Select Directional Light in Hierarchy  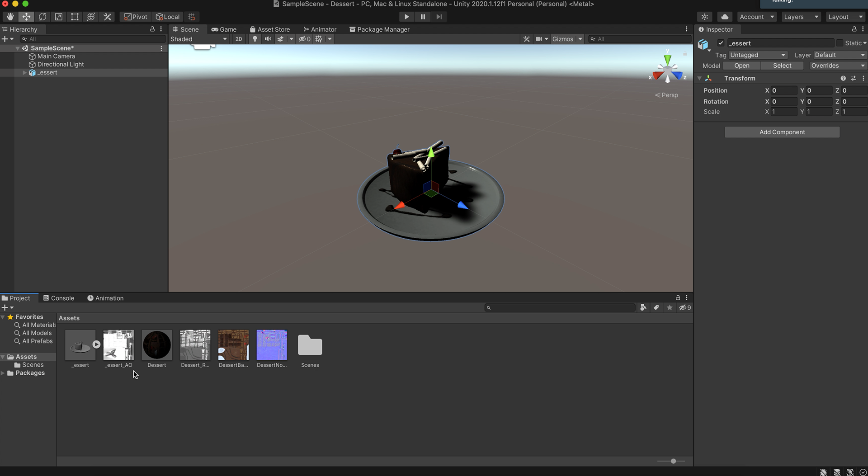(x=61, y=64)
